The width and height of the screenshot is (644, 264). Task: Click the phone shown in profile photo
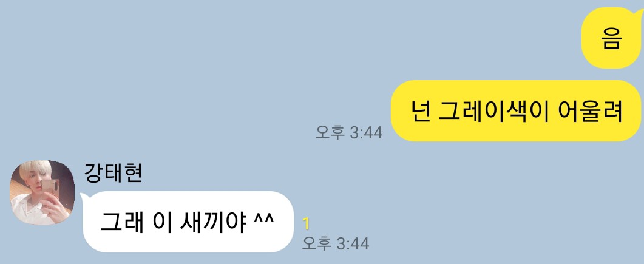(50, 189)
